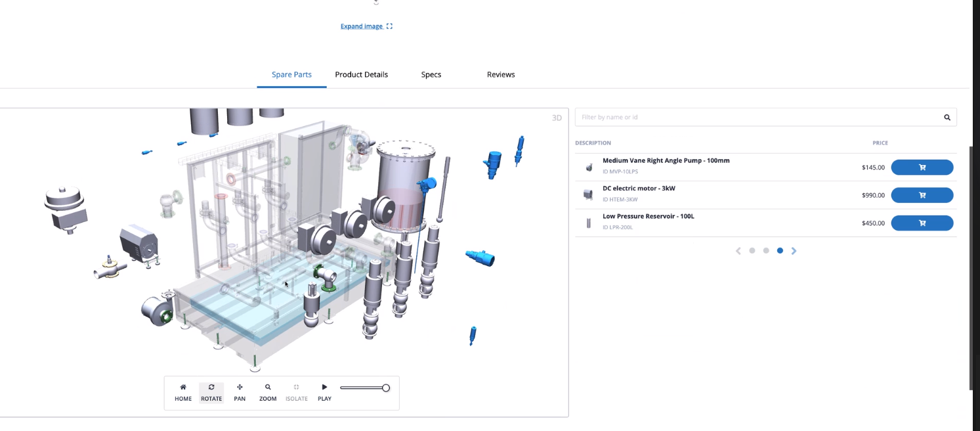Image resolution: width=980 pixels, height=431 pixels.
Task: Go to next parts page arrow
Action: (x=794, y=251)
